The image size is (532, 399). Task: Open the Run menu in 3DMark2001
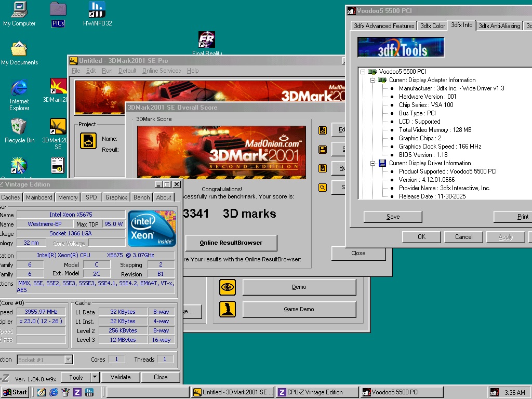(x=107, y=71)
